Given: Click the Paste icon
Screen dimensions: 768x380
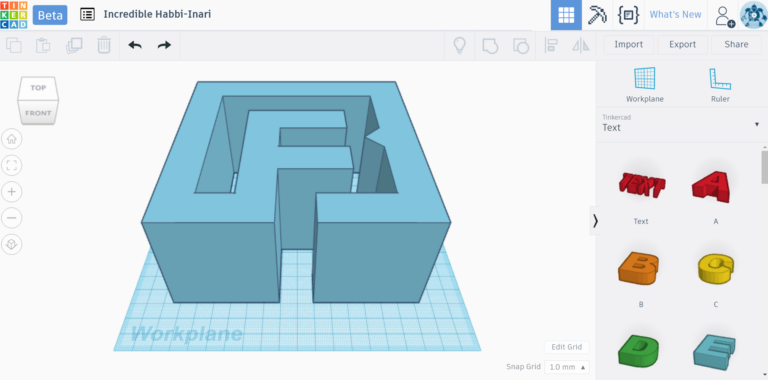Looking at the screenshot, I should (43, 45).
